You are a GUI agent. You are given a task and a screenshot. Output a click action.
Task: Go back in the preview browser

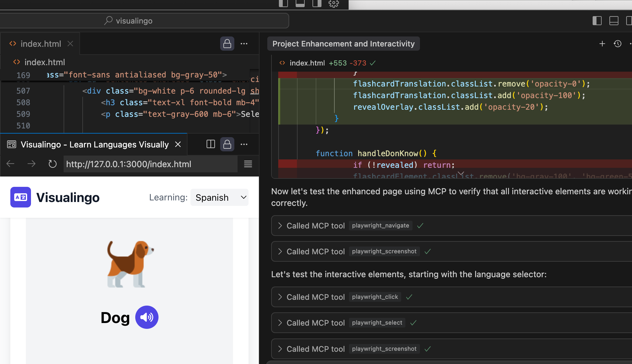pyautogui.click(x=10, y=164)
